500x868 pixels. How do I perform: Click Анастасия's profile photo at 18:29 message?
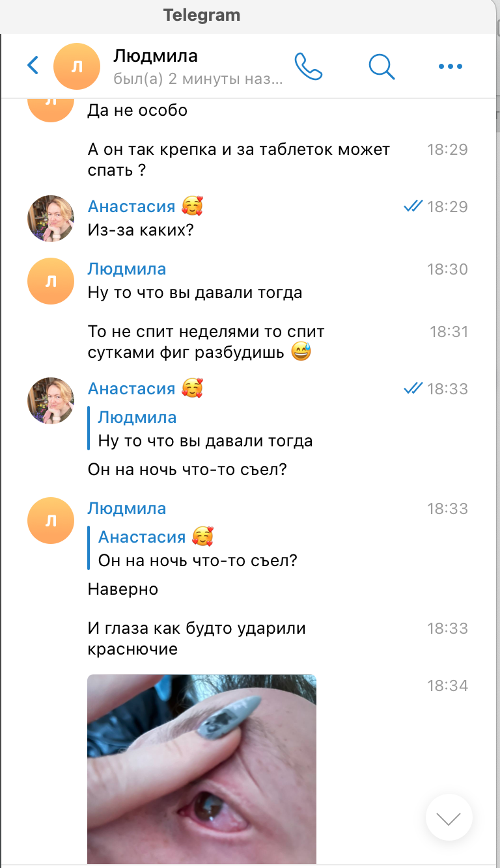[50, 218]
